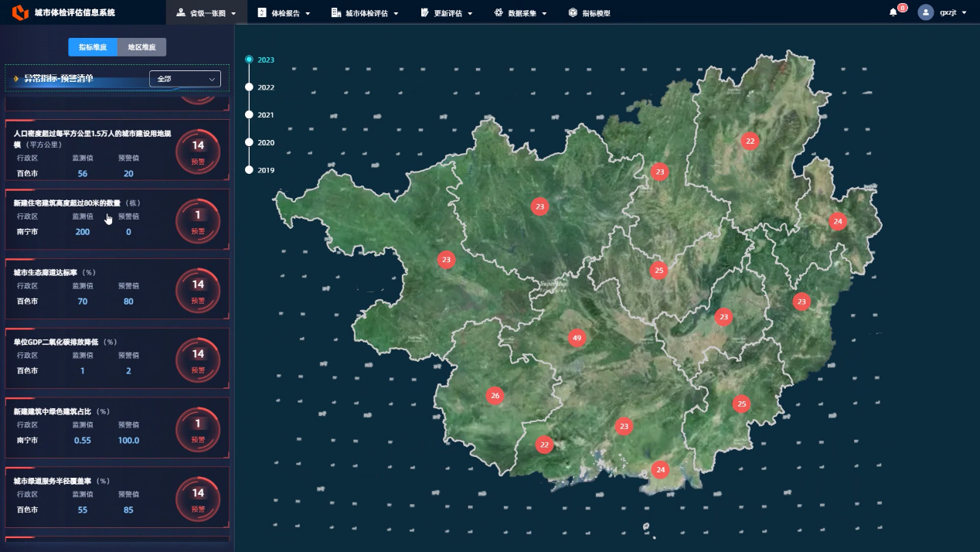Open the 城市体检评估 menu
The image size is (980, 552).
[x=365, y=12]
